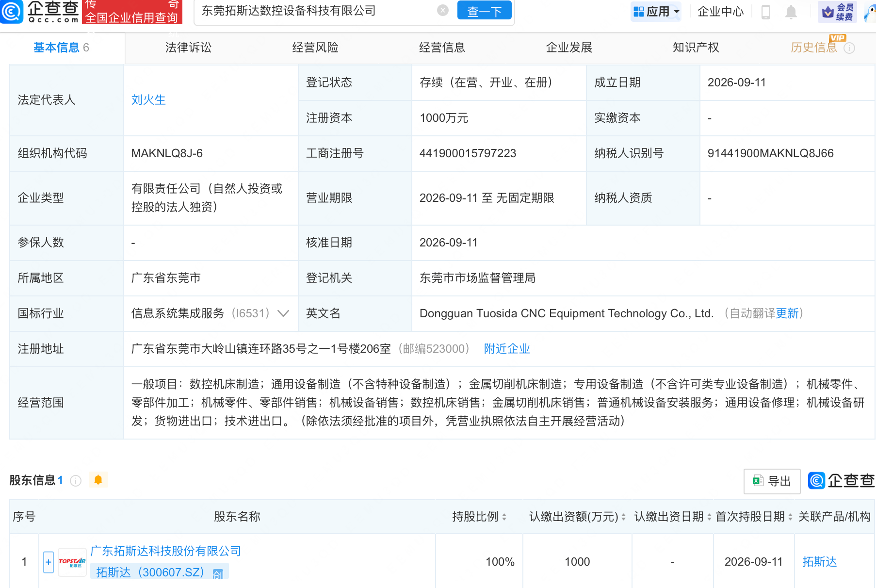This screenshot has width=876, height=588.
Task: Click into the company name search field
Action: point(315,11)
